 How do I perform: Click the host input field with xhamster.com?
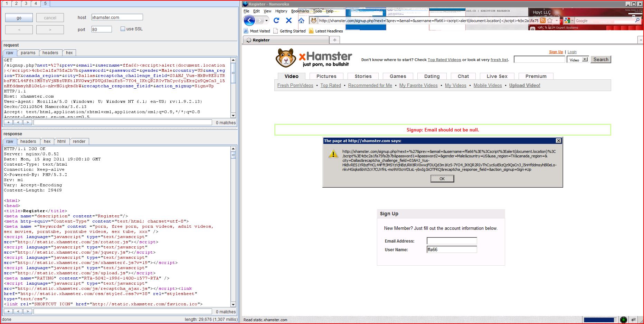click(x=117, y=17)
